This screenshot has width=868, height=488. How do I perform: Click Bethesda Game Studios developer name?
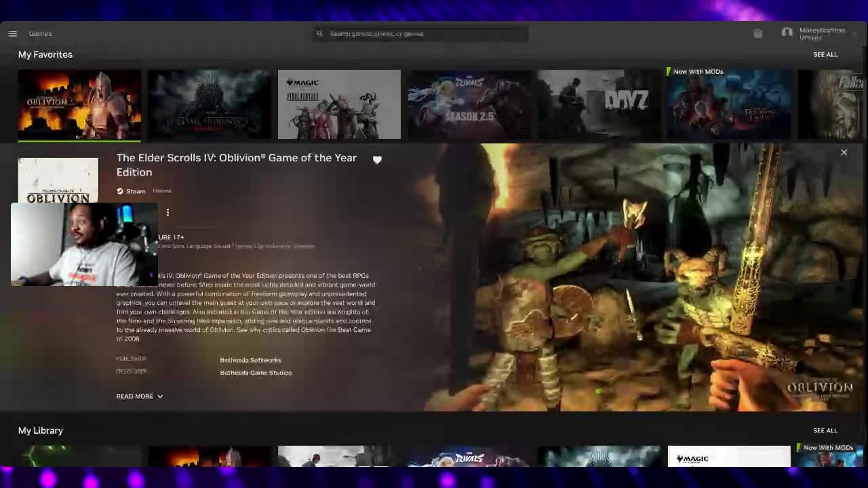point(256,373)
